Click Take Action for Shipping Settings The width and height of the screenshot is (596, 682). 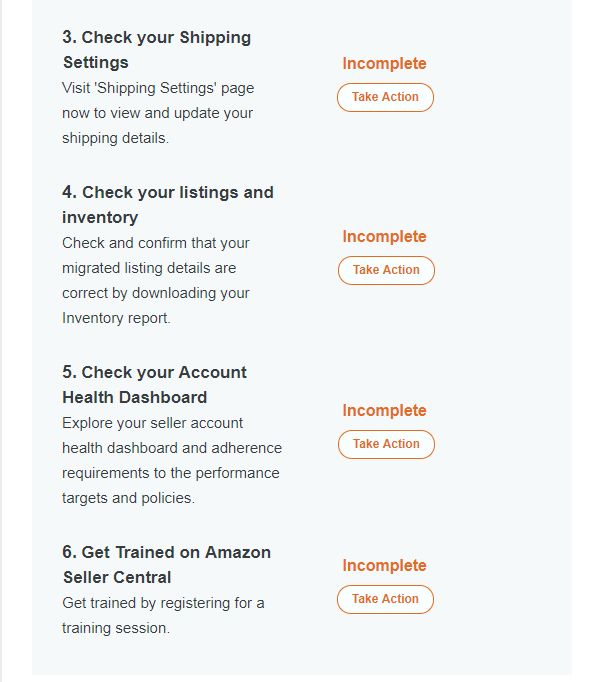(385, 97)
